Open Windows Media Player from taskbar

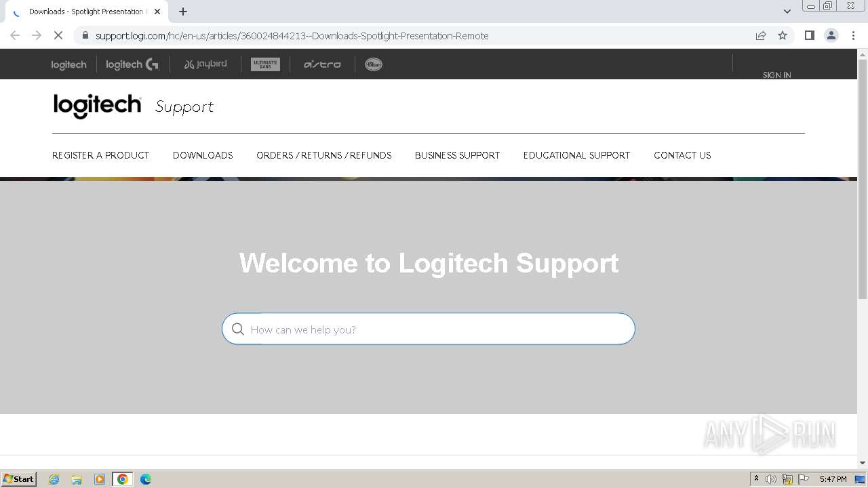pyautogui.click(x=100, y=479)
